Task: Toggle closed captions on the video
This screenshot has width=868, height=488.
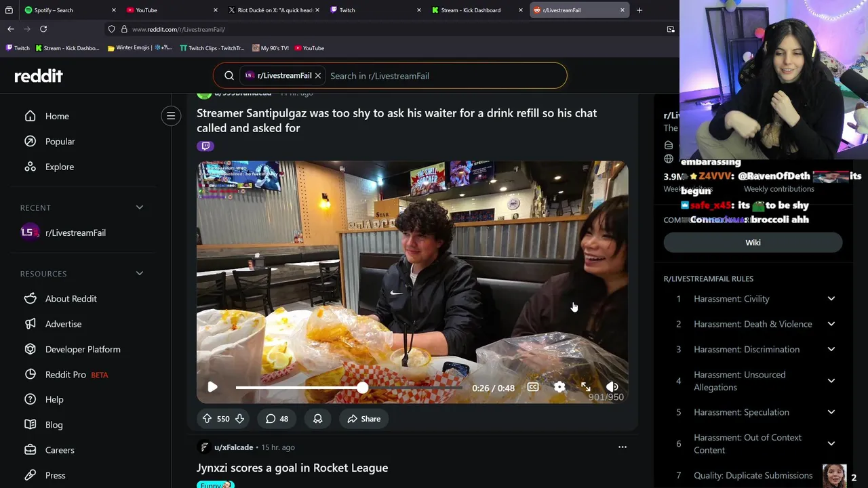Action: pos(533,387)
